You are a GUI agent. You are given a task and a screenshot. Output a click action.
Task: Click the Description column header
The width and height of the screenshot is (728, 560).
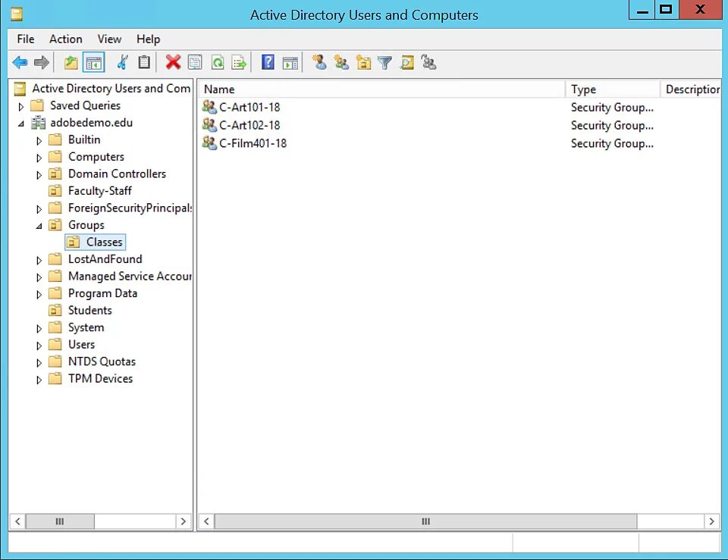(x=691, y=89)
